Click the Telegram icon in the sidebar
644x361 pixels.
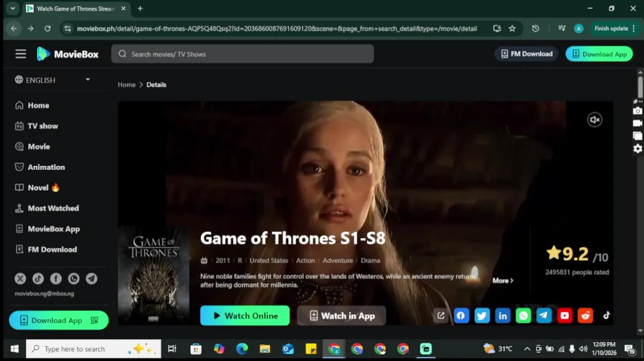pos(91,278)
